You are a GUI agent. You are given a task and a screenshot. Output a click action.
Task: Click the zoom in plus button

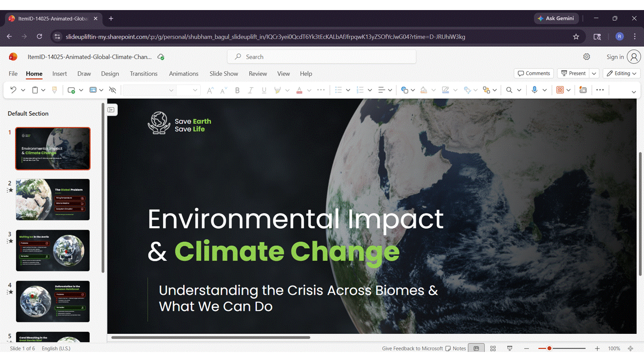tap(597, 348)
